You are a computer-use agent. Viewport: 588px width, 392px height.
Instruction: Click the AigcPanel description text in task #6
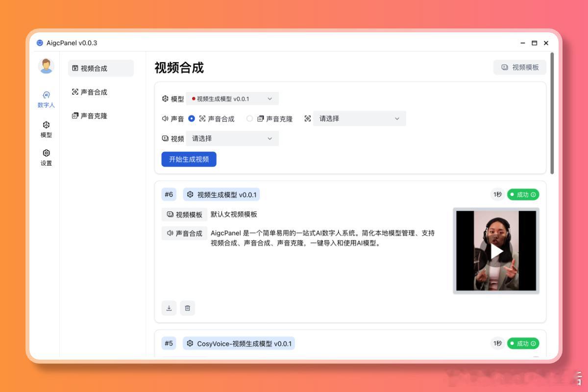click(322, 238)
